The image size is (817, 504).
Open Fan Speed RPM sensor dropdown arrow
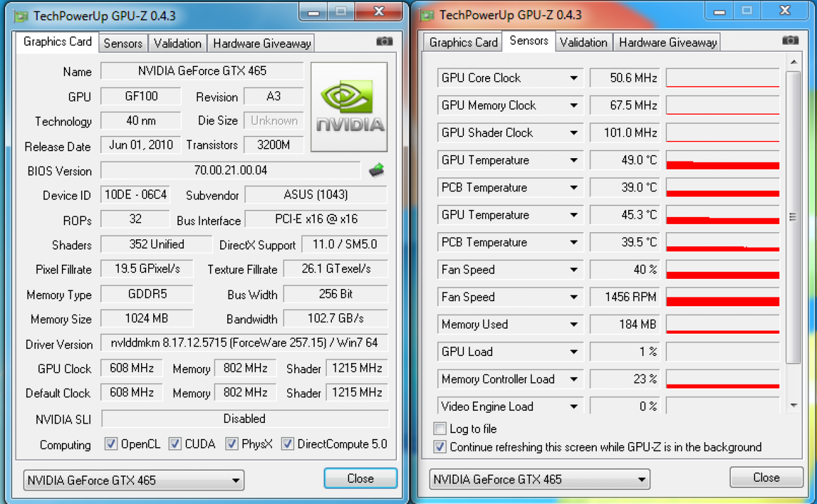574,297
